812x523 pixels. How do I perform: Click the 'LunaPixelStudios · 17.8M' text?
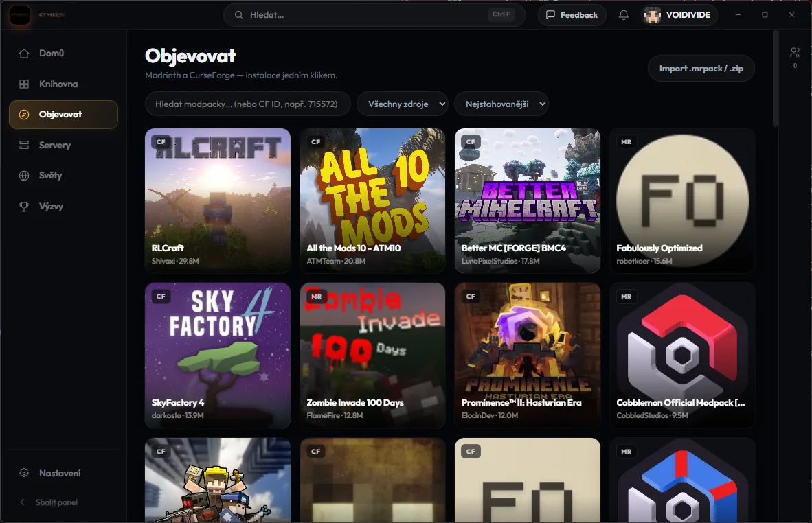500,261
